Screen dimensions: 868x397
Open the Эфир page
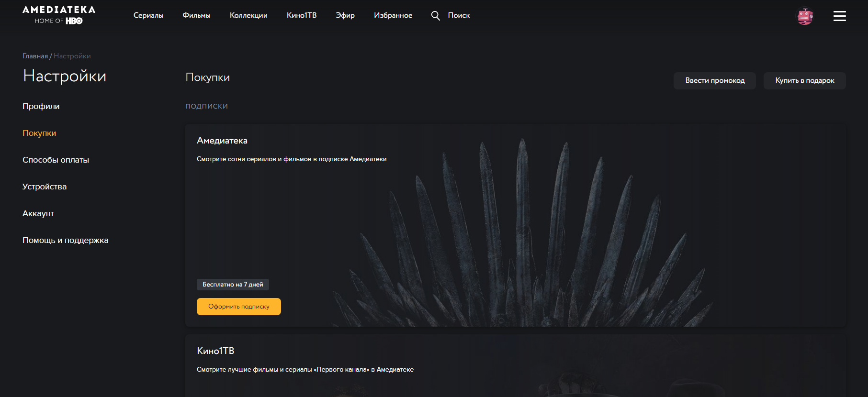tap(345, 15)
